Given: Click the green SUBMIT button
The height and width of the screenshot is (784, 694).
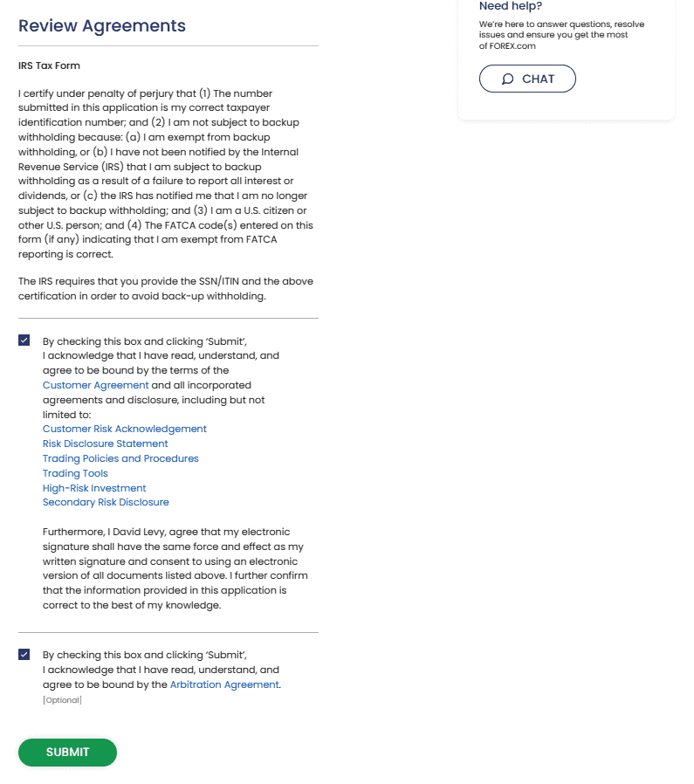Looking at the screenshot, I should 67,753.
